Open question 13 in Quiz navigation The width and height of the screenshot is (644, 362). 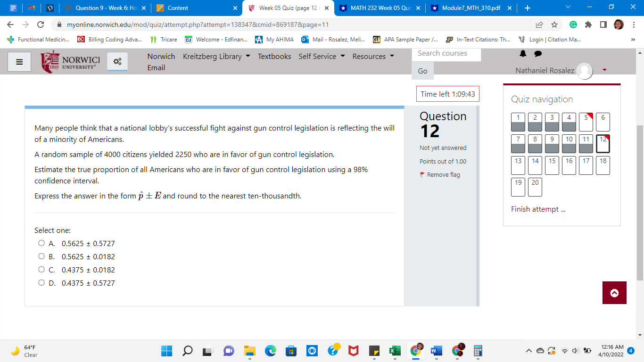click(518, 165)
